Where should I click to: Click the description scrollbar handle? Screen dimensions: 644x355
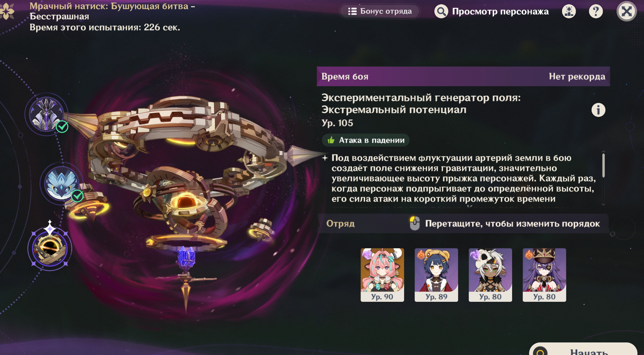[x=603, y=166]
